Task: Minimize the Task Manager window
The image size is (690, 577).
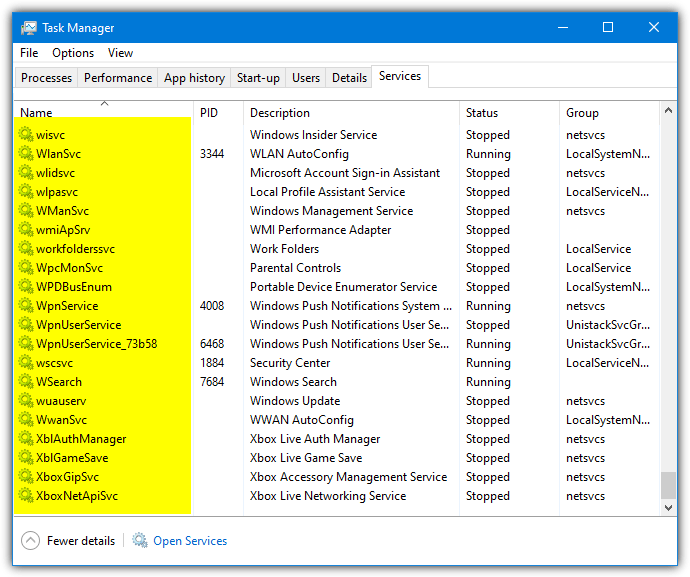Action: (x=563, y=27)
